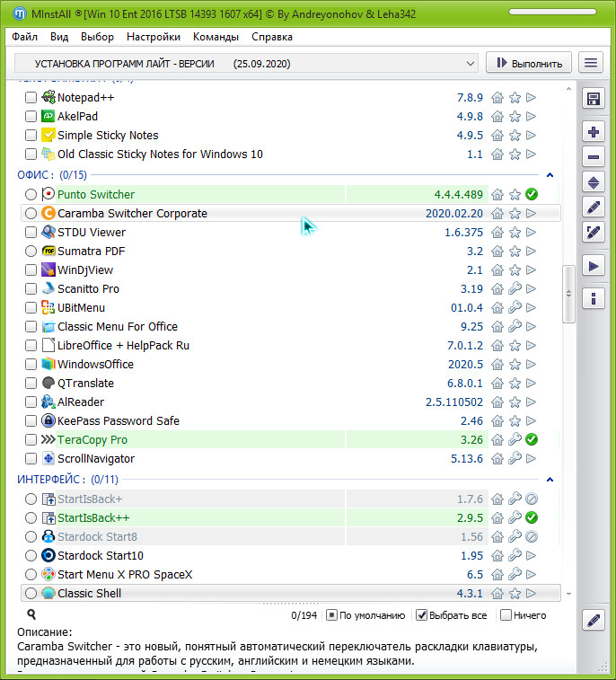Click the pencil-with-checkbox edit icon in sidebar
The height and width of the screenshot is (680, 616).
(x=593, y=233)
